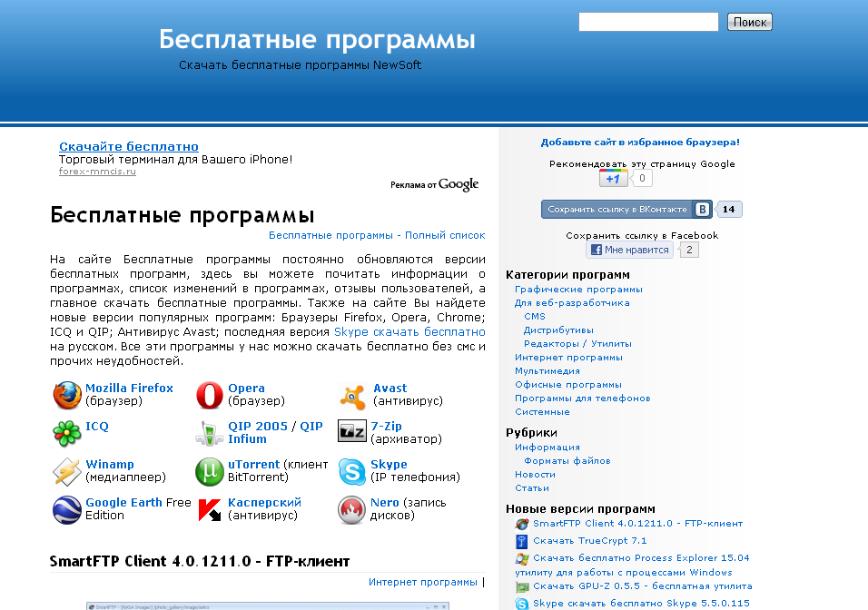Click the red Opera logo icon
Screen dimensions: 868x610
point(209,395)
